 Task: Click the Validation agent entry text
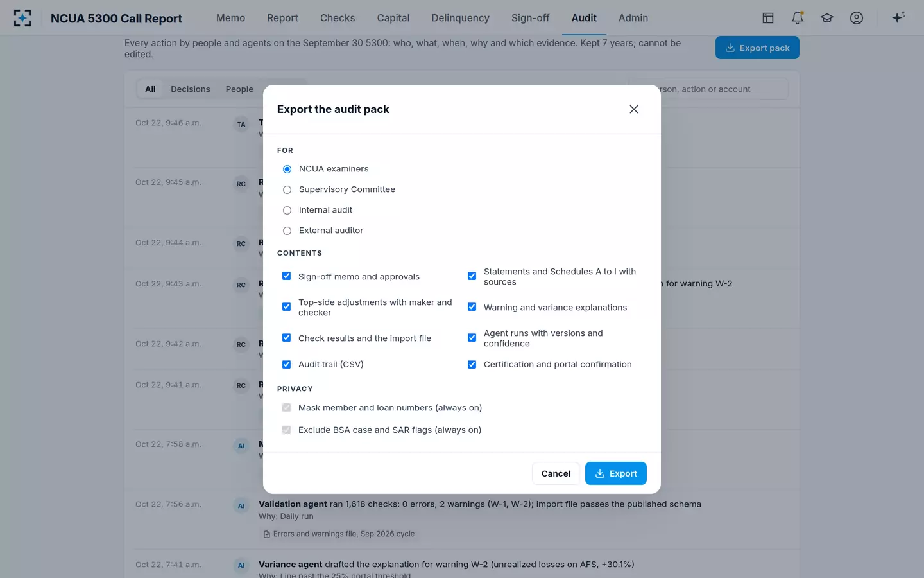(480, 504)
